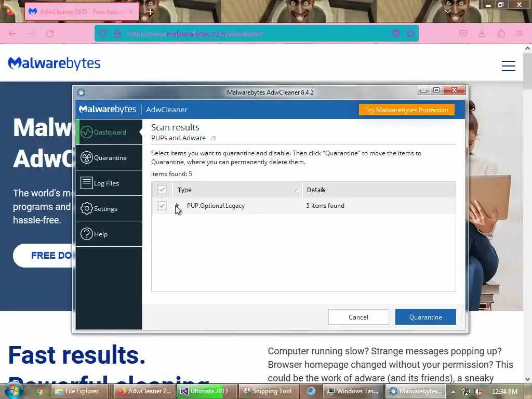Click the network icon in the system tray
532x399 pixels.
(466, 392)
